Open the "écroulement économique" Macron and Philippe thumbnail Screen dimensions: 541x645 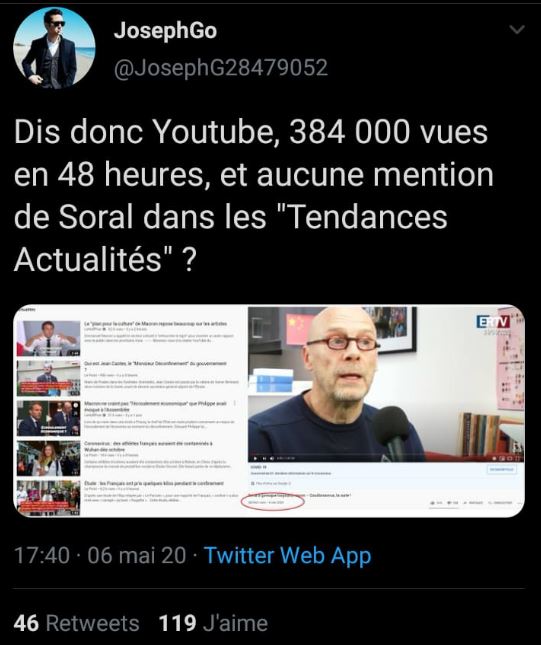tap(48, 418)
